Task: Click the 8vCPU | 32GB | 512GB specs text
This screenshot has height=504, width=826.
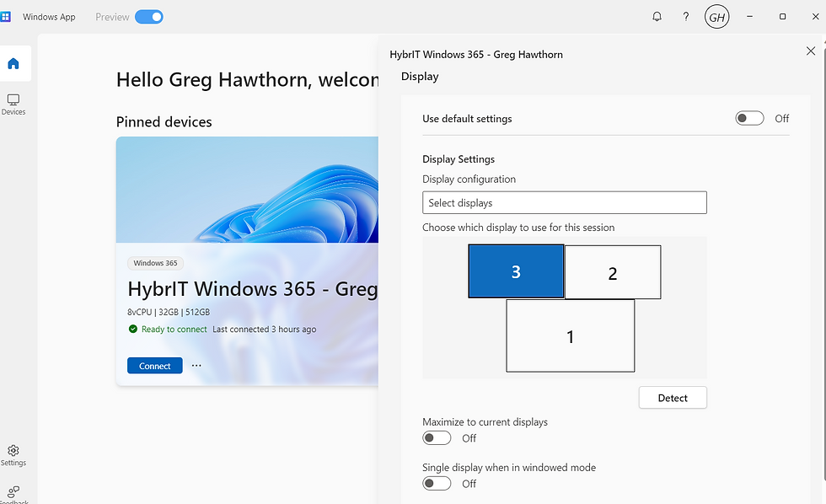Action: point(169,312)
